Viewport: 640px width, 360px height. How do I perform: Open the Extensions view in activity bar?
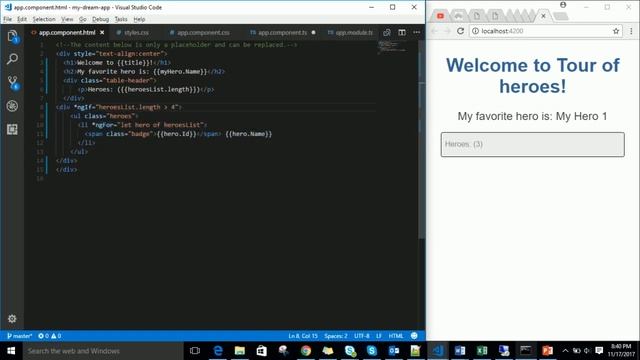(12, 129)
